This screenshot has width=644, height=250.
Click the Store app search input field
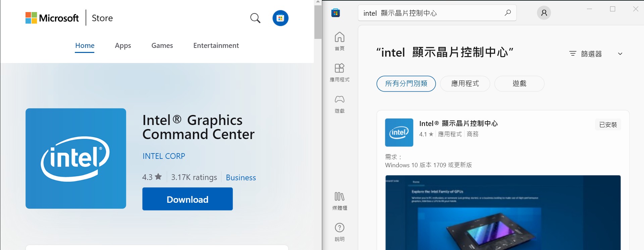coord(437,13)
